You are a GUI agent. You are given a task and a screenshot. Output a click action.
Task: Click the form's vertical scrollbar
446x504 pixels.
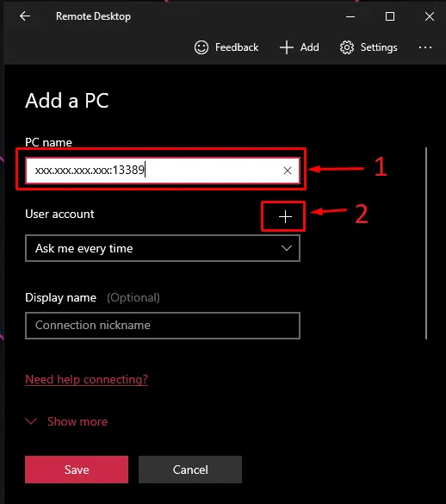(426, 243)
